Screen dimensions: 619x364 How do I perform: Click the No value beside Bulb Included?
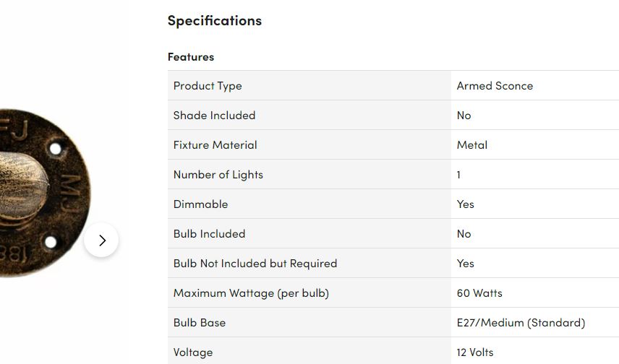[464, 233]
